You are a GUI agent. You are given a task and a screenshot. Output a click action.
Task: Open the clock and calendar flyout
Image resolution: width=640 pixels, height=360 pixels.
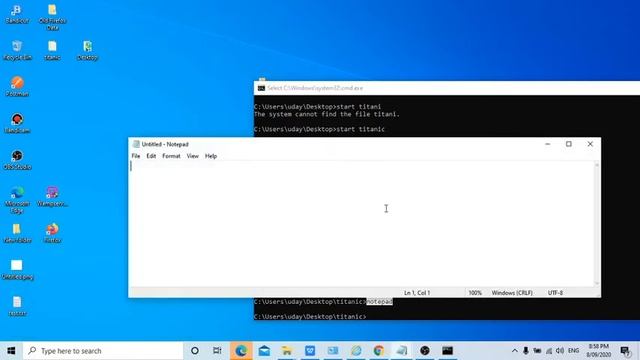(x=599, y=351)
